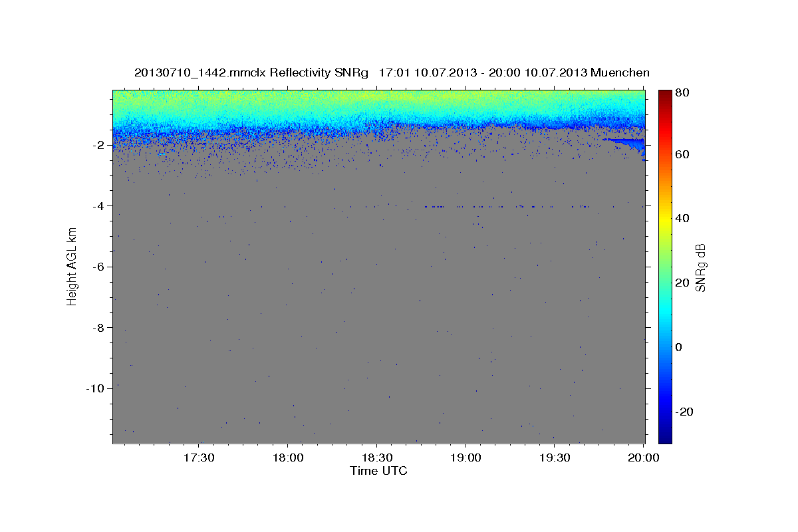Select the '19:00' time axis label
This screenshot has width=798, height=532.
pyautogui.click(x=465, y=459)
